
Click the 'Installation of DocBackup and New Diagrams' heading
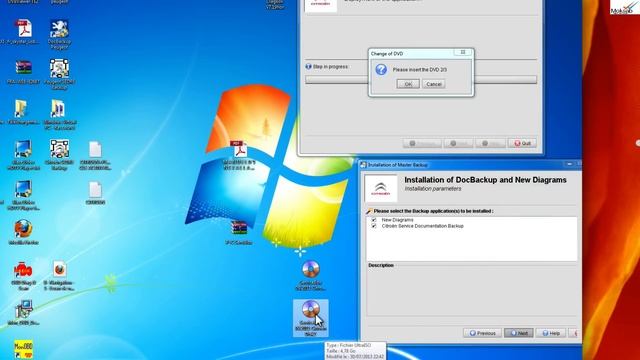click(485, 180)
